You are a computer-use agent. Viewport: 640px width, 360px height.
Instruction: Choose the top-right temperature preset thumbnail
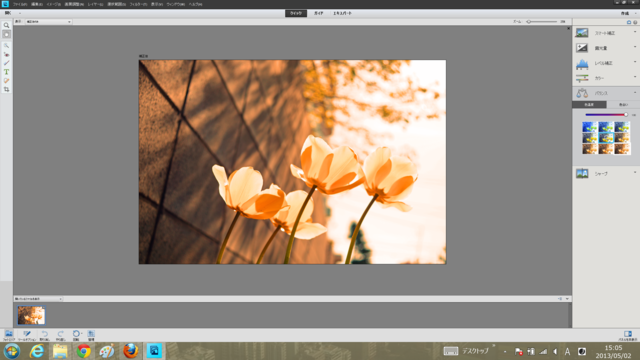coord(622,127)
